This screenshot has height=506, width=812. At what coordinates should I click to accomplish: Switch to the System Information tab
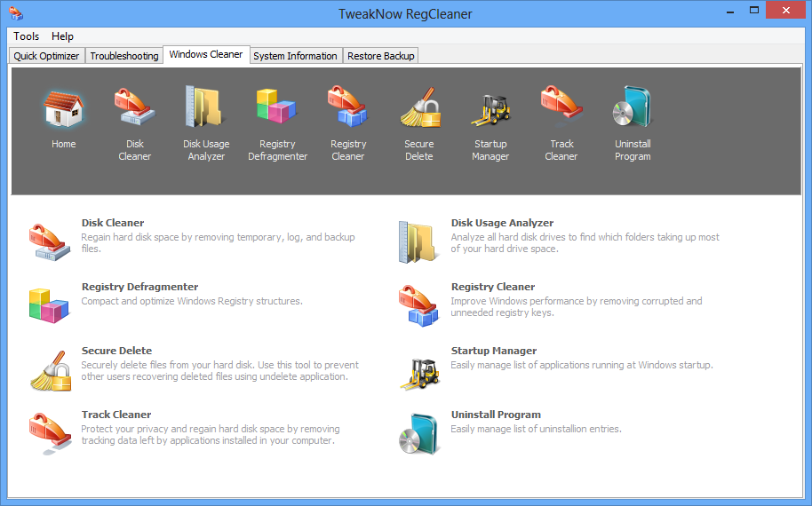(x=295, y=56)
